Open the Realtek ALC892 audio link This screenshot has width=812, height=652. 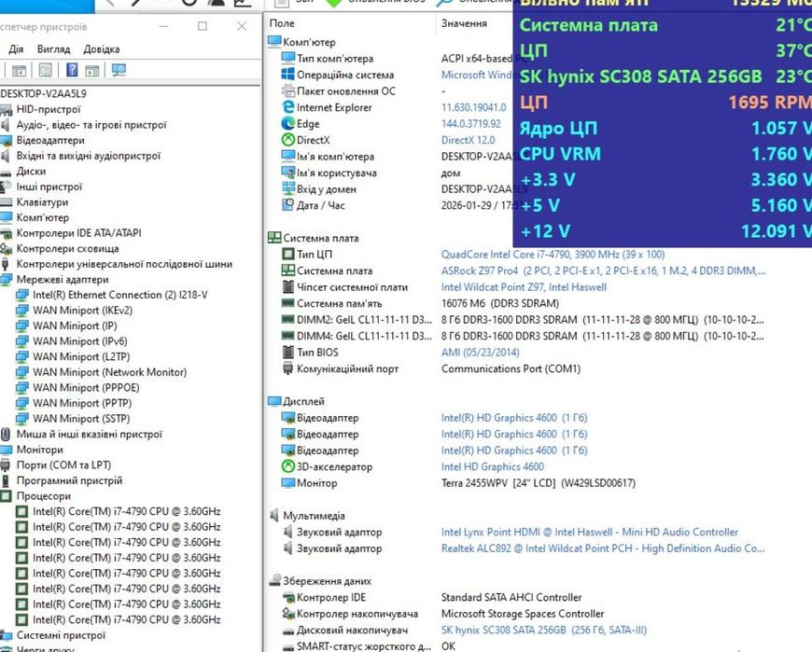tap(603, 548)
